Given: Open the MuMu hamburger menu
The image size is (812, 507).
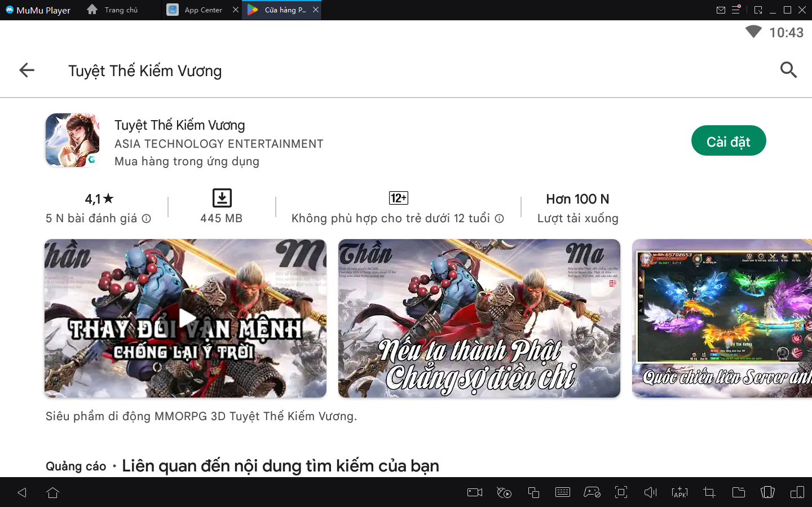Looking at the screenshot, I should tap(736, 10).
